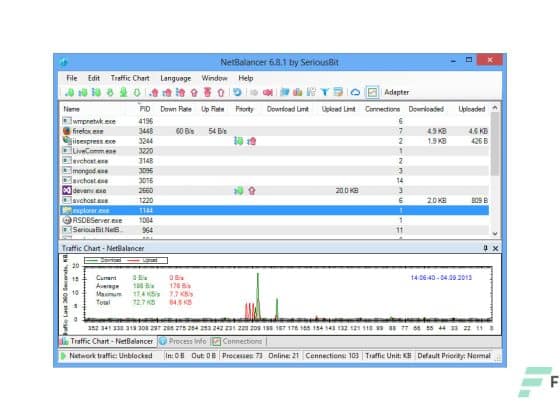
Task: Select the LiveComm.exe process row
Action: pyautogui.click(x=275, y=151)
